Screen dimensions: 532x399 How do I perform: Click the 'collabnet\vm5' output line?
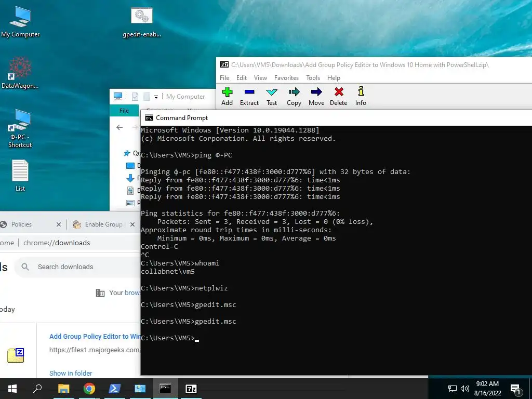[x=168, y=271]
